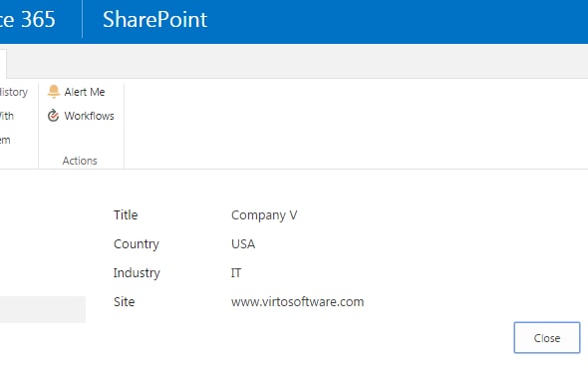Click the SharePoint header link
The image size is (588, 389).
coord(154,20)
